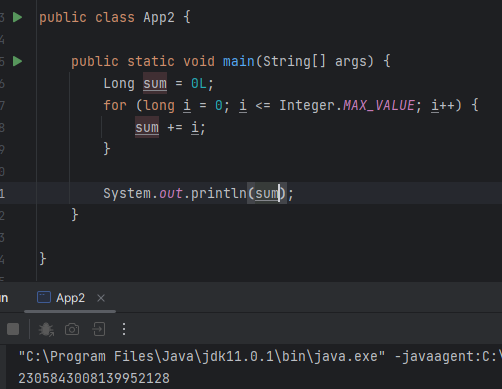This screenshot has height=389, width=502.
Task: Open the run toolbar's more options menu
Action: 124,329
